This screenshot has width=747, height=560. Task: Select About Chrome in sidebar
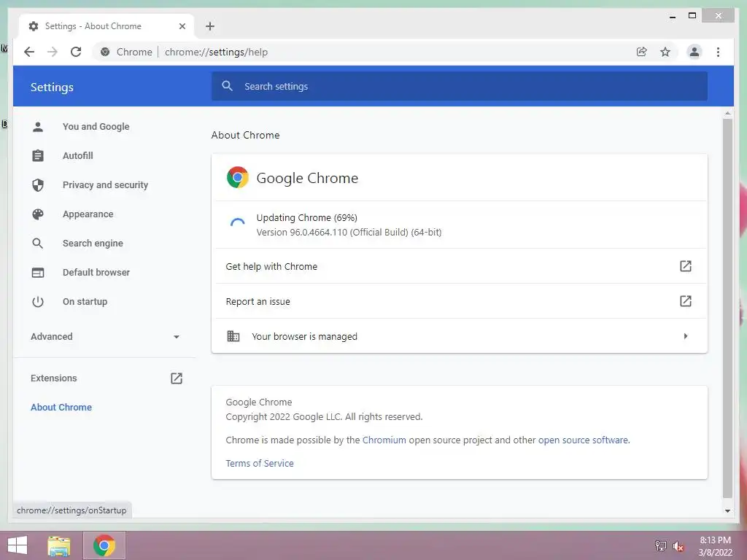(61, 407)
